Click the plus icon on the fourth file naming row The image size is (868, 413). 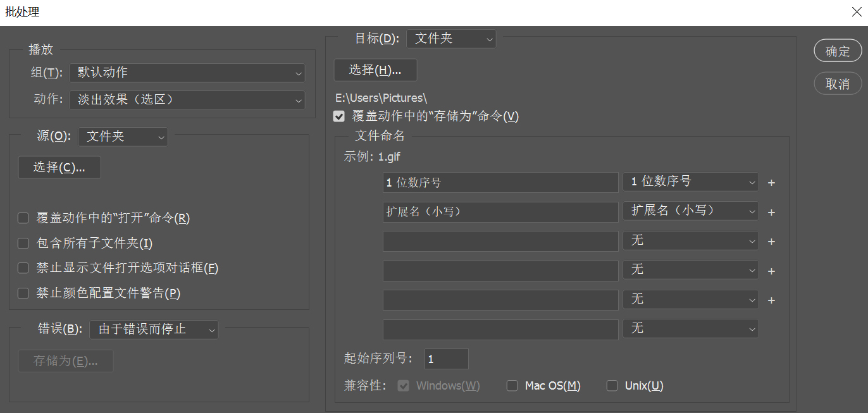point(771,271)
